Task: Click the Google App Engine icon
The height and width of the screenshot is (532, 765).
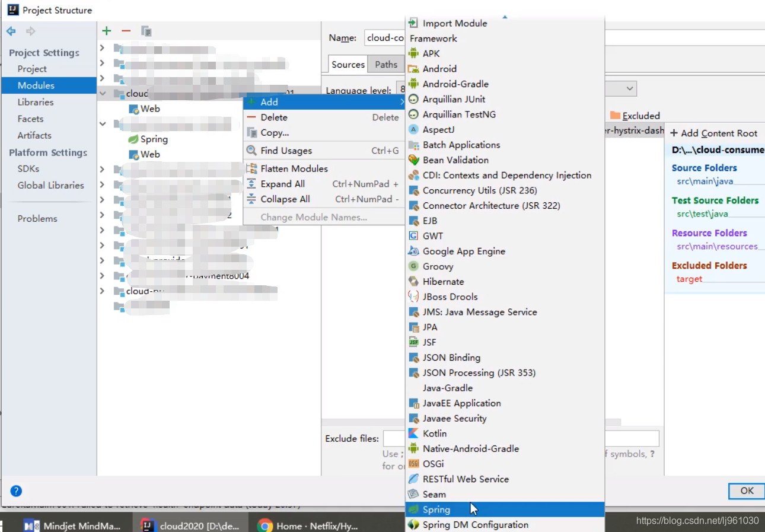Action: 413,251
